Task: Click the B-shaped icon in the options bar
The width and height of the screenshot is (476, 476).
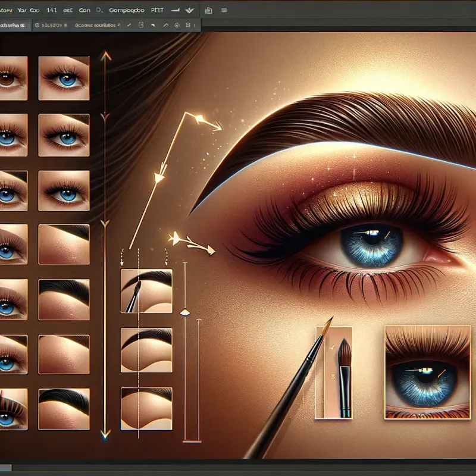Action: pyautogui.click(x=188, y=25)
